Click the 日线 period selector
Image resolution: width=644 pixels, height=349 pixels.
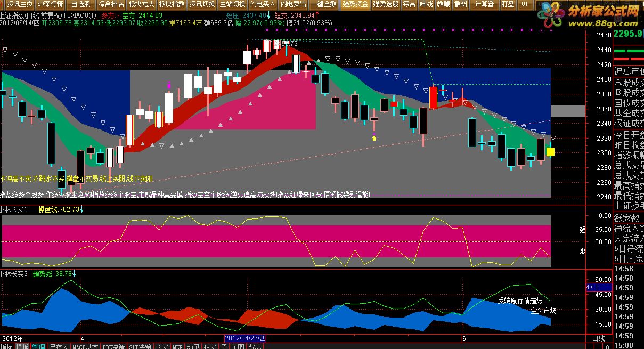[x=599, y=338]
